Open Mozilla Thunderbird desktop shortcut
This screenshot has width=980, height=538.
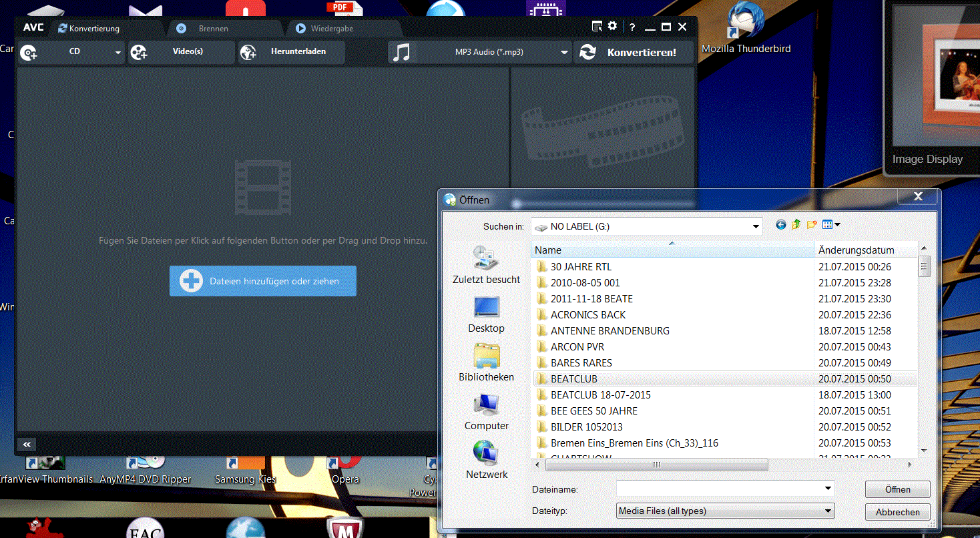746,29
